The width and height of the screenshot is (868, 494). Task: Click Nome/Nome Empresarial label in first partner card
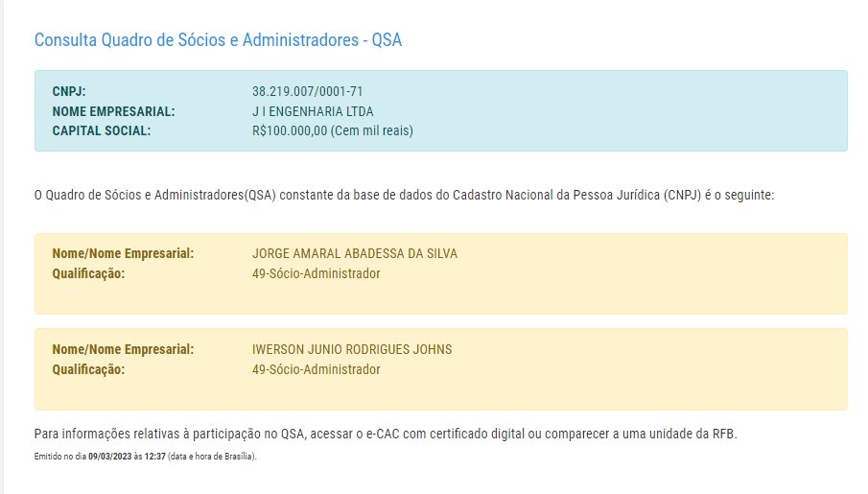pyautogui.click(x=123, y=254)
